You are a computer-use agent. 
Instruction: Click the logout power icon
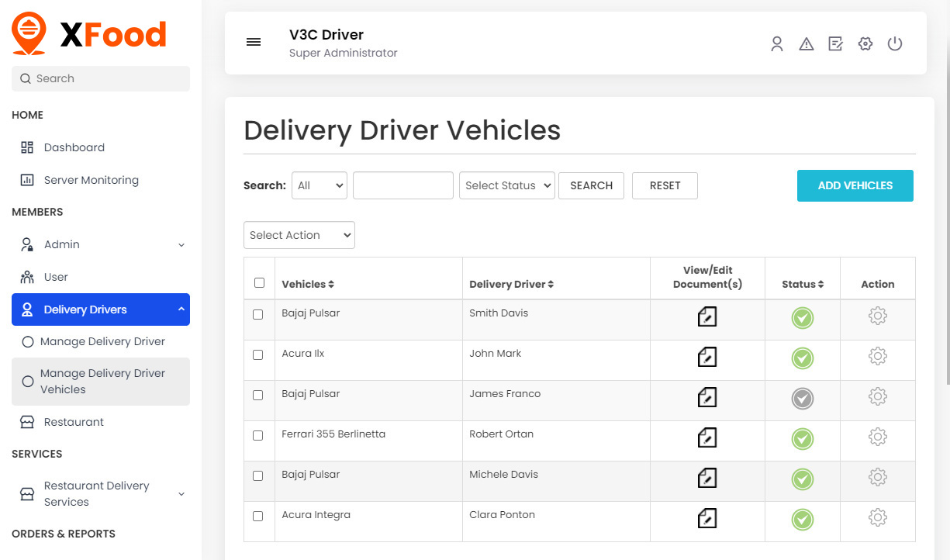(895, 43)
